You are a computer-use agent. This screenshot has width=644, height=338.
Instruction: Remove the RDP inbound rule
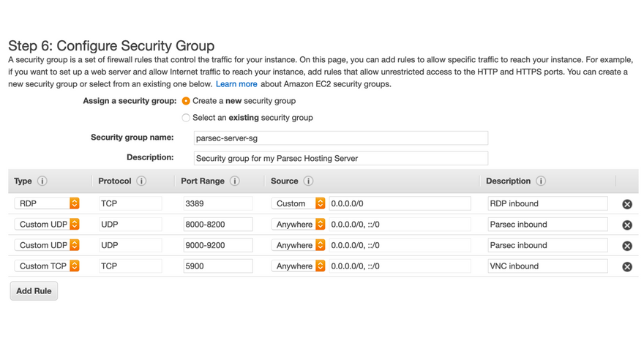click(627, 204)
